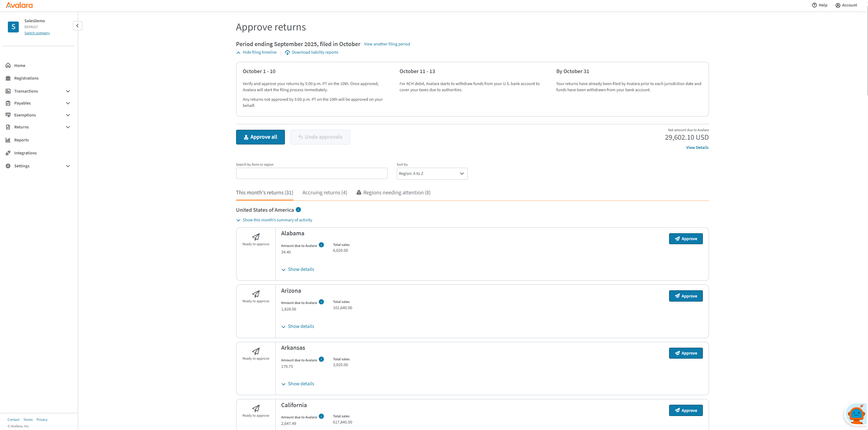
Task: Expand the Settings menu chevron
Action: (68, 166)
